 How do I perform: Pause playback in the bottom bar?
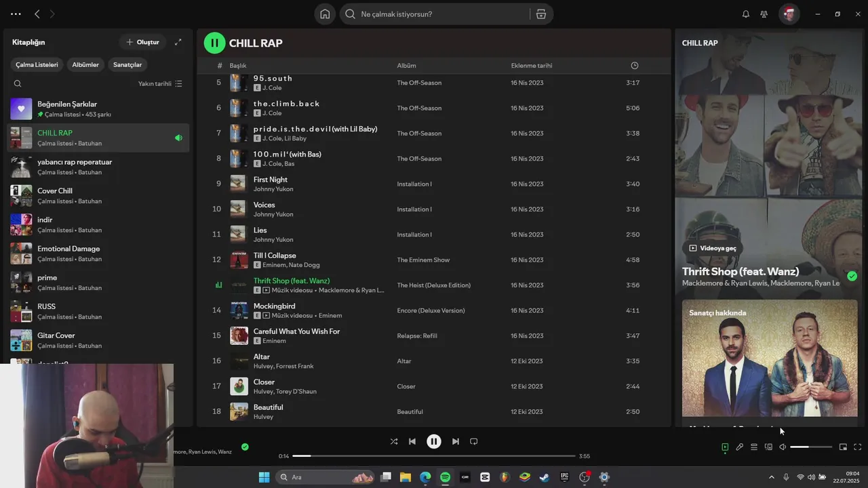[x=434, y=441]
